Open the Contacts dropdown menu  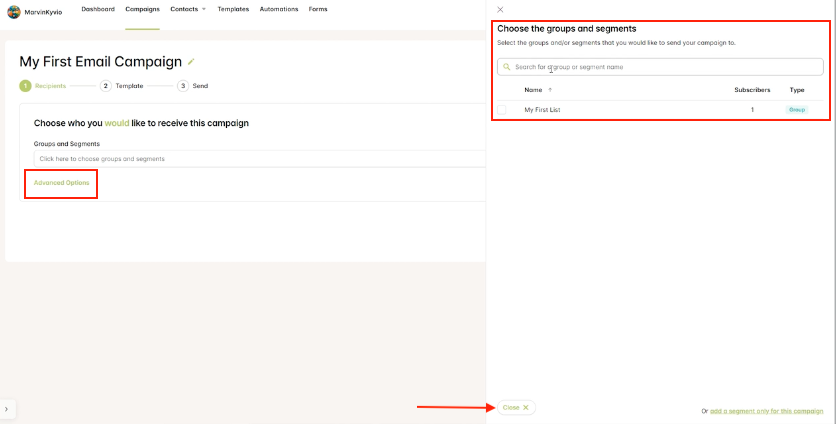coord(187,9)
